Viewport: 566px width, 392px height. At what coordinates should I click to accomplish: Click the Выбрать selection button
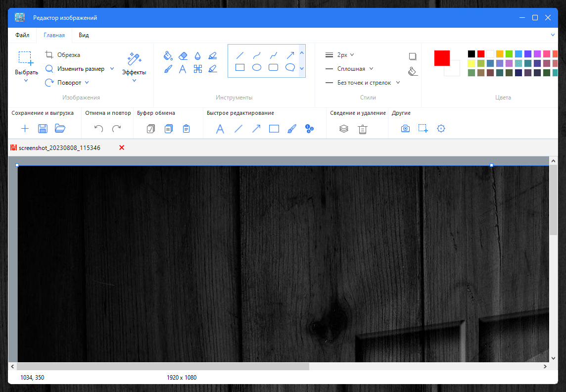tap(26, 67)
